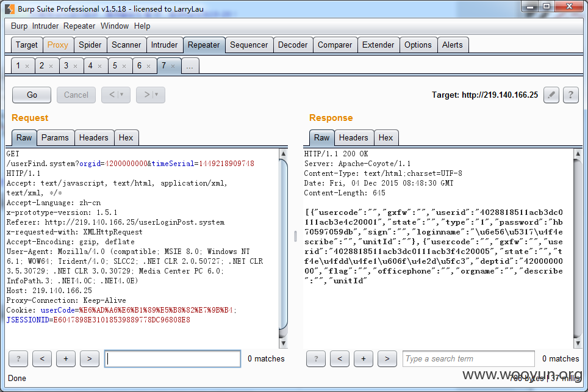Switch to the Decoder tab
Image resolution: width=588 pixels, height=392 pixels.
(293, 45)
